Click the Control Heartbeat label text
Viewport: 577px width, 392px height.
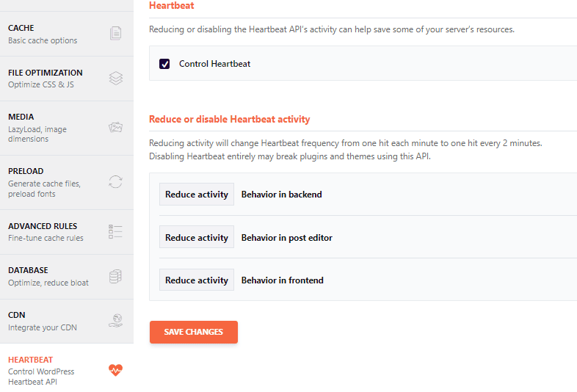pos(214,64)
